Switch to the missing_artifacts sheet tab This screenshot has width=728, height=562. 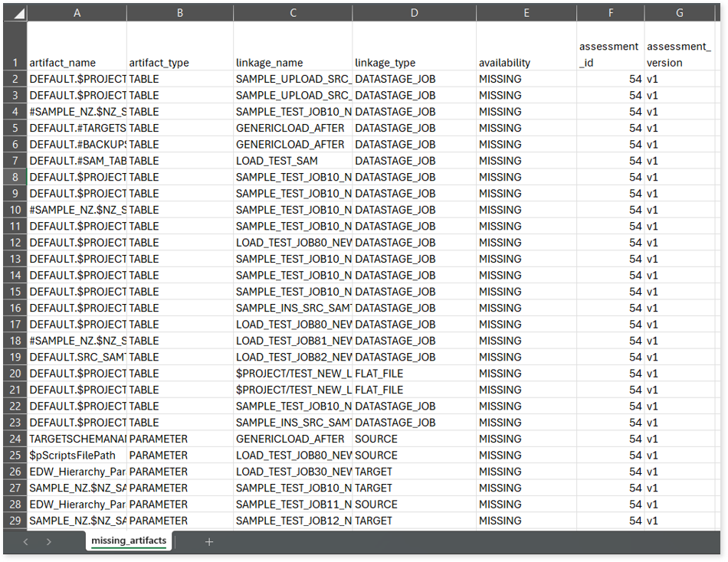[129, 541]
